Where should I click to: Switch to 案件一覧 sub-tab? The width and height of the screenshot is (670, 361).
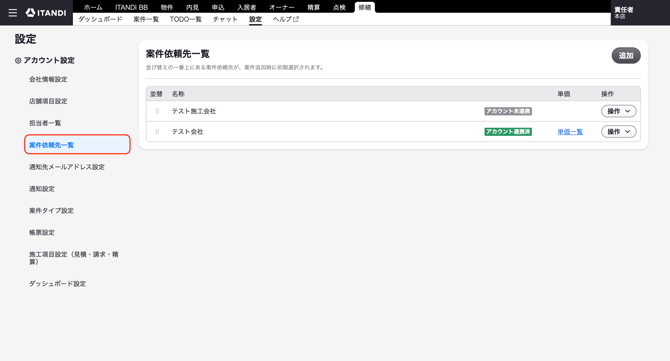[146, 19]
